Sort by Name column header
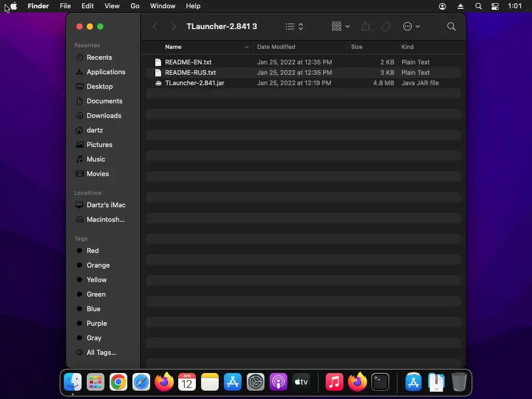Viewport: 532px width, 399px height. point(173,47)
